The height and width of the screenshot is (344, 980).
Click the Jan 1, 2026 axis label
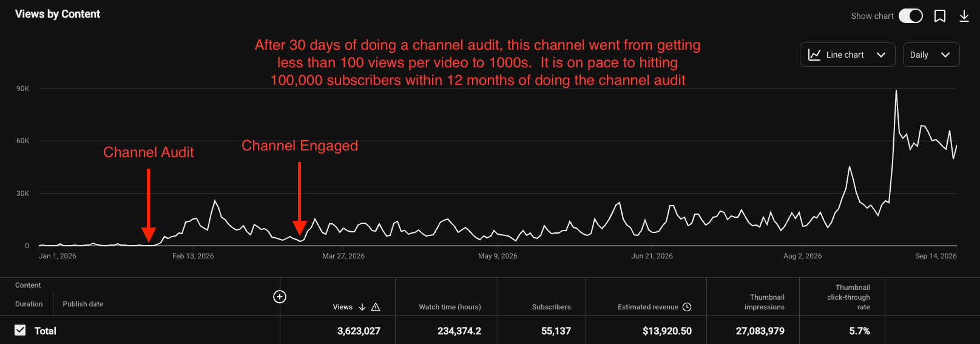[x=58, y=256]
